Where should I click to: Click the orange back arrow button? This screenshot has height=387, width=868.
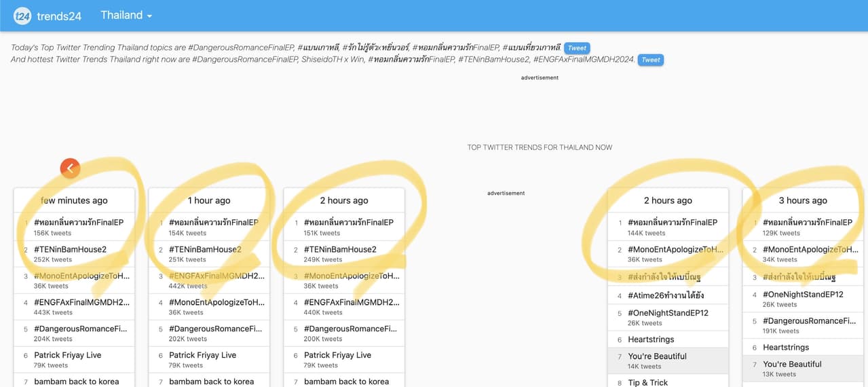(70, 168)
